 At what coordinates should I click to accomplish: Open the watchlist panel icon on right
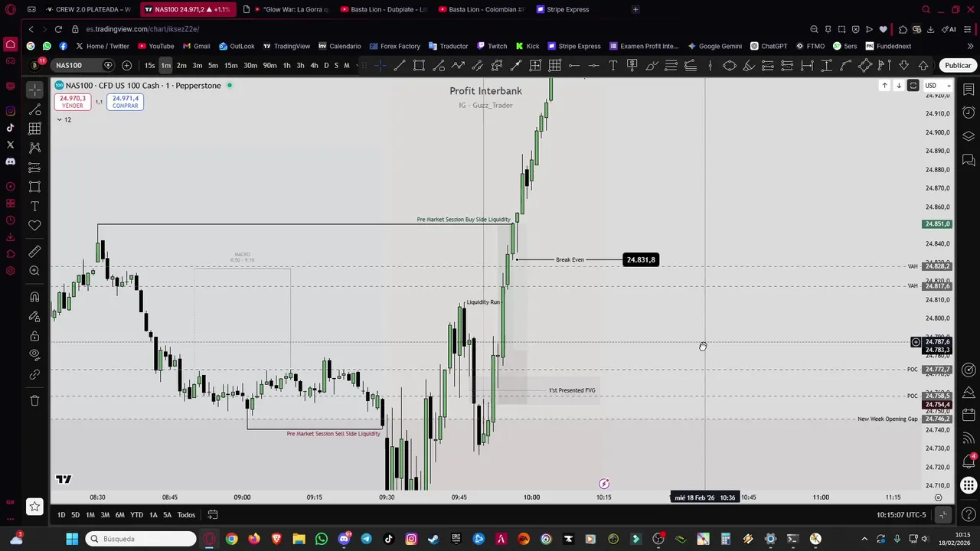pyautogui.click(x=969, y=90)
